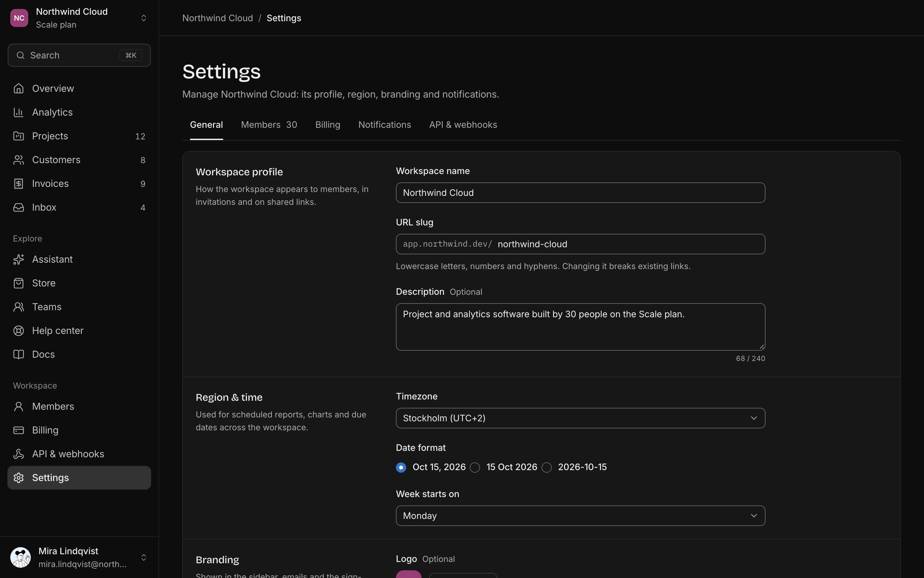The height and width of the screenshot is (578, 924).
Task: Click the Workspace name input field
Action: (580, 193)
